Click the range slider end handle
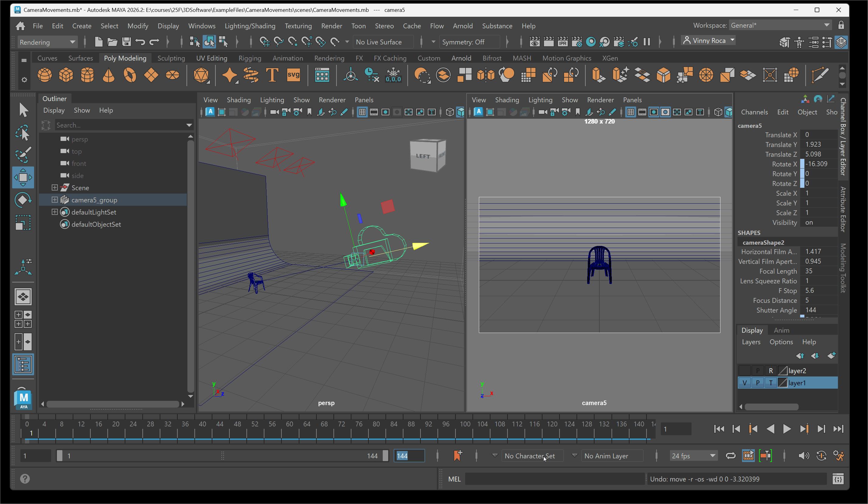 click(x=385, y=456)
